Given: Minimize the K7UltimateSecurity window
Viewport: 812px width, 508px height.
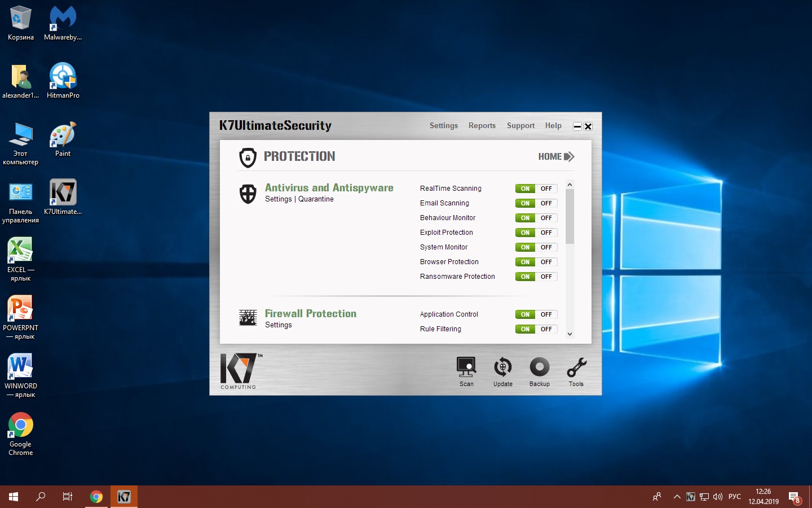Looking at the screenshot, I should [x=577, y=126].
